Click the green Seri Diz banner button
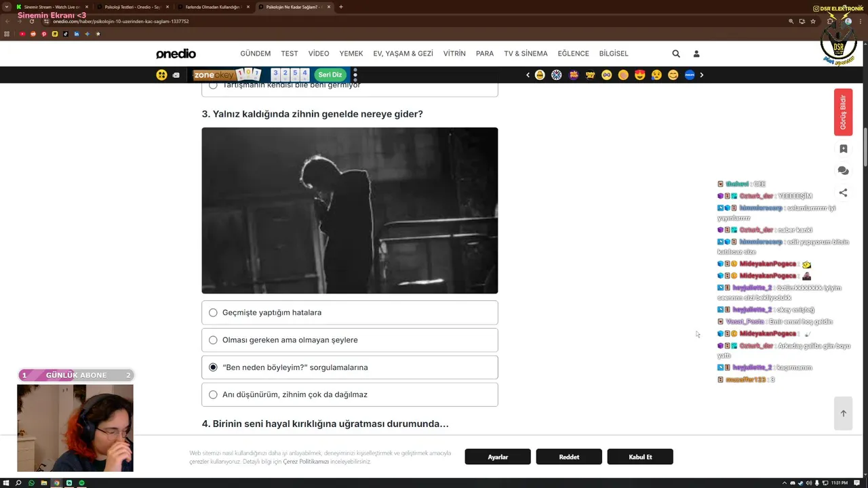Viewport: 868px width, 488px height. tap(330, 75)
